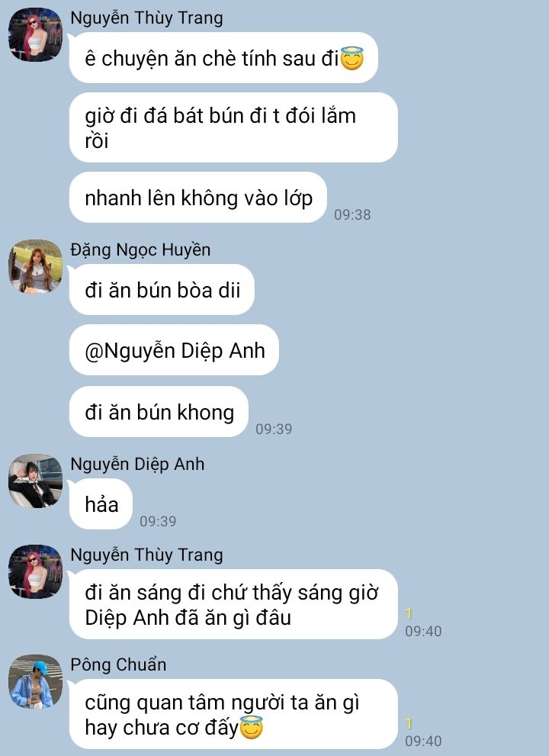The image size is (549, 756).
Task: Tap Pông Chuẩn's profile avatar
Action: click(35, 681)
